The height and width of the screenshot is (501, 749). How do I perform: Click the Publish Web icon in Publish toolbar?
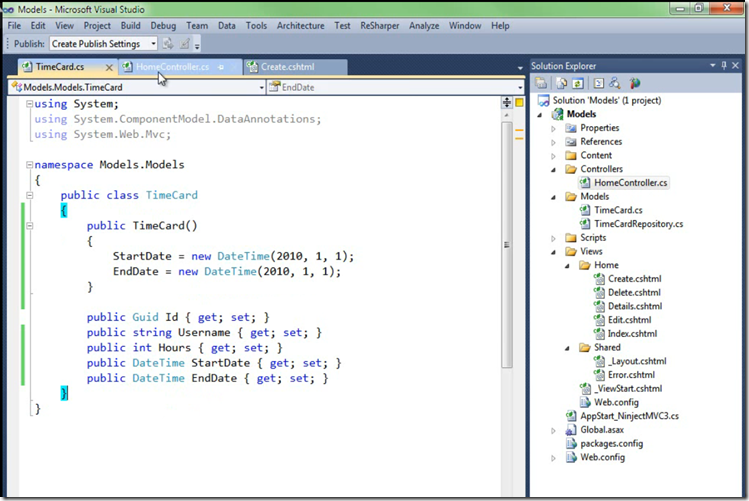[168, 44]
